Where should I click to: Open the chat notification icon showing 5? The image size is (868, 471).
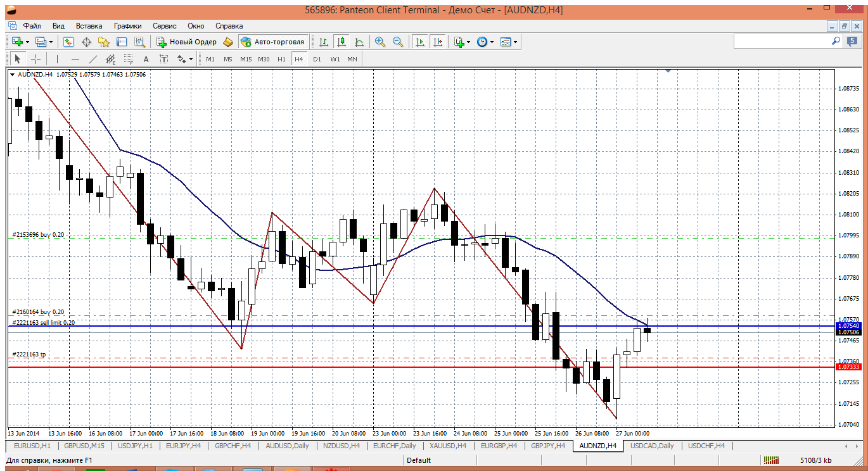[x=852, y=41]
